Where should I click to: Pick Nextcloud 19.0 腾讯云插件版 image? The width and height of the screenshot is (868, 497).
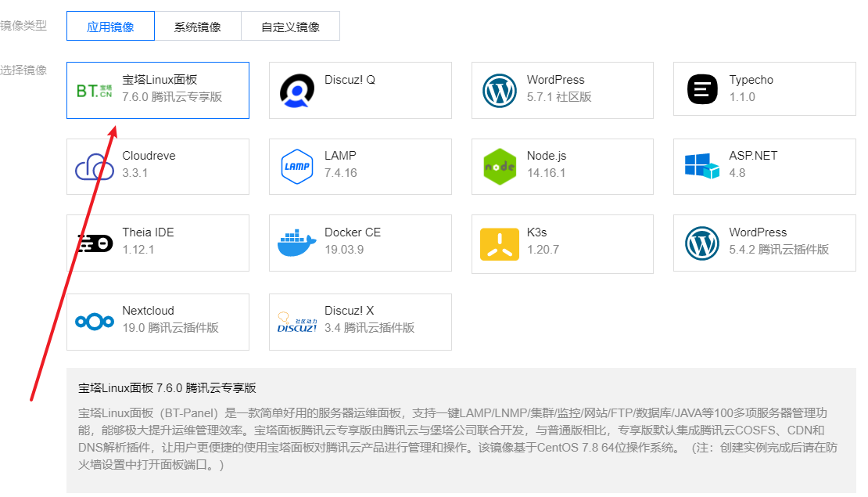[x=158, y=322]
